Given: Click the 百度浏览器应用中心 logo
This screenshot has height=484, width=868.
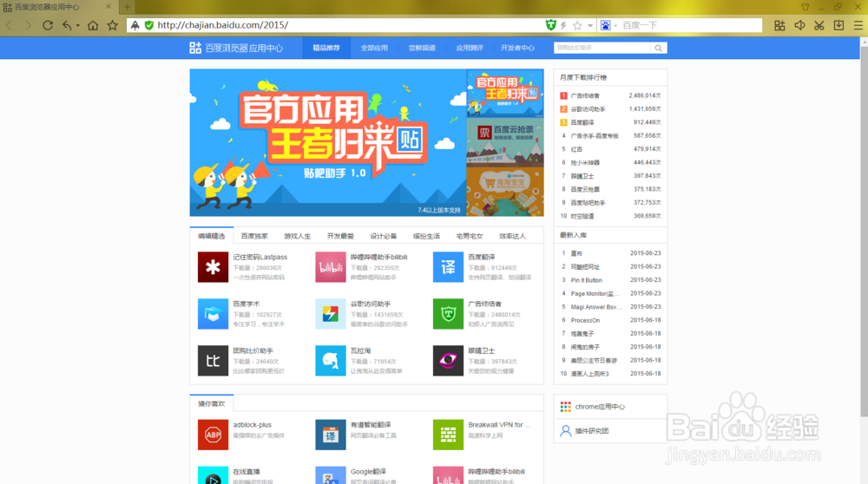Looking at the screenshot, I should 236,48.
